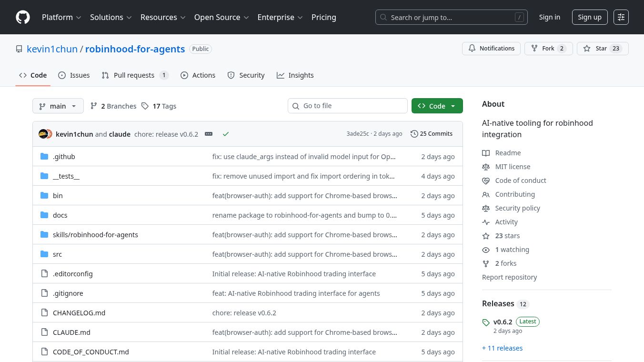
Task: Expand the green Code dropdown button
Action: click(437, 106)
